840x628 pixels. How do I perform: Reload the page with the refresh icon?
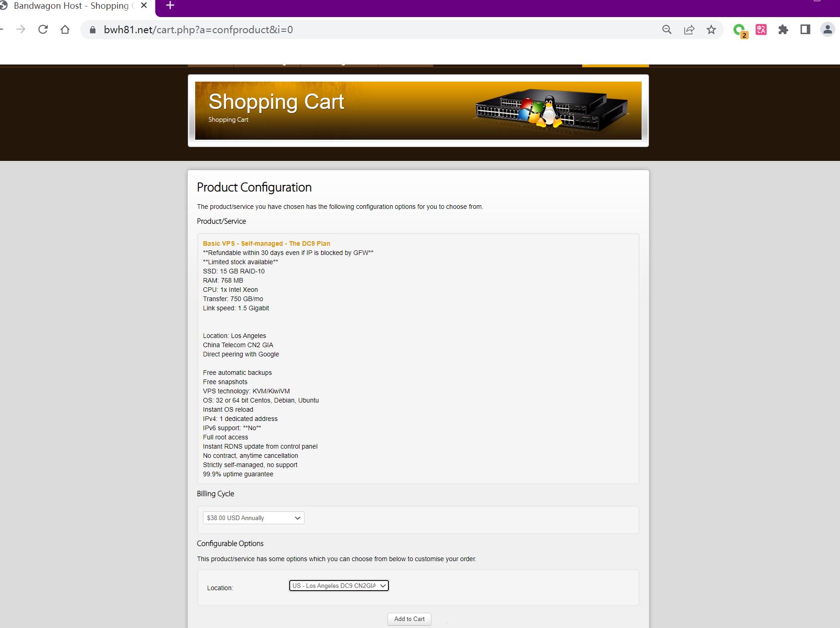pos(43,30)
